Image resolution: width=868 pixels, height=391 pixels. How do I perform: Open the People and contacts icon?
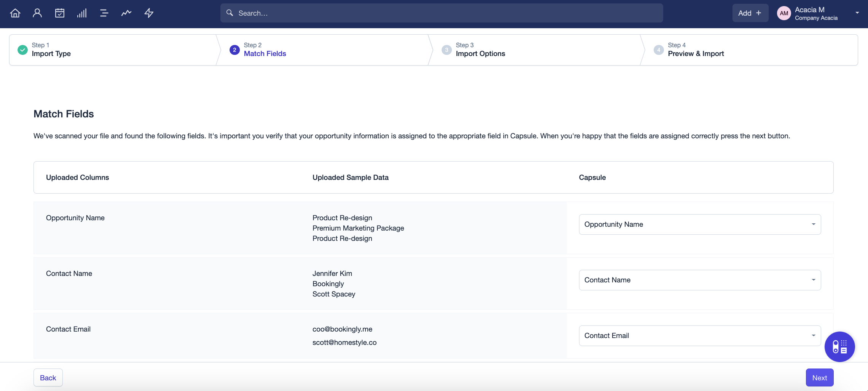click(37, 13)
